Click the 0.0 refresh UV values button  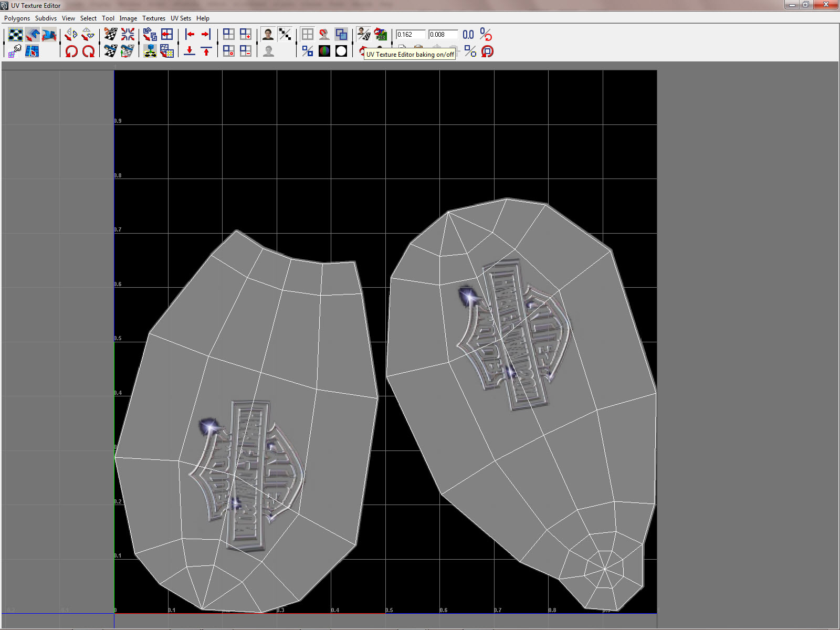[468, 35]
